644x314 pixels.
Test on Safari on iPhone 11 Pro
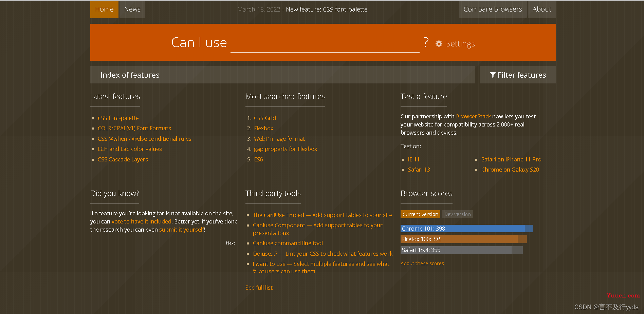tap(511, 159)
